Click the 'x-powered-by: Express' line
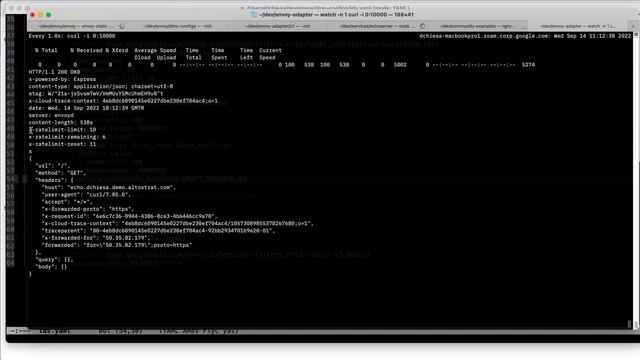 coord(62,79)
